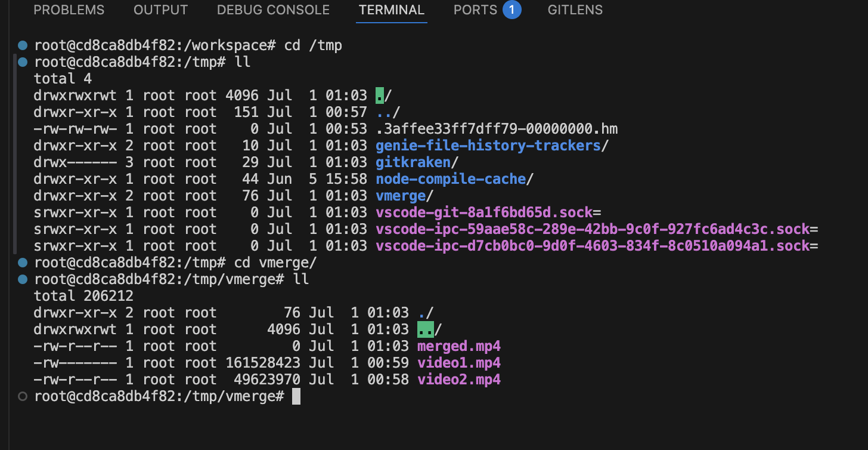
Task: Click command marker beside 'cd /tmp'
Action: [x=23, y=45]
